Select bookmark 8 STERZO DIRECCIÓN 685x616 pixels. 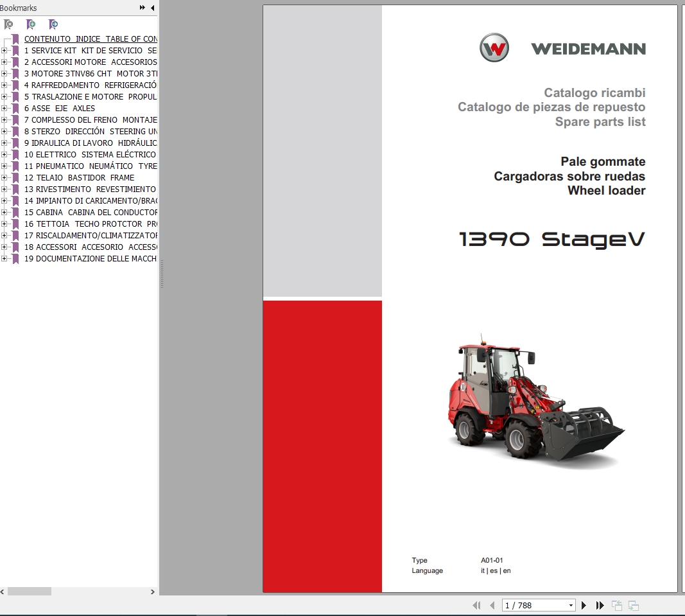pos(91,131)
